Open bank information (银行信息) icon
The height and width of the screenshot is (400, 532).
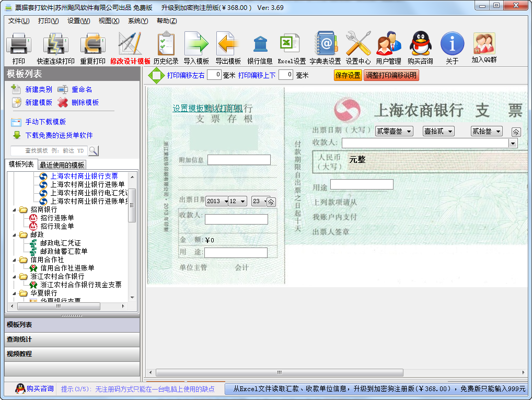(x=260, y=48)
